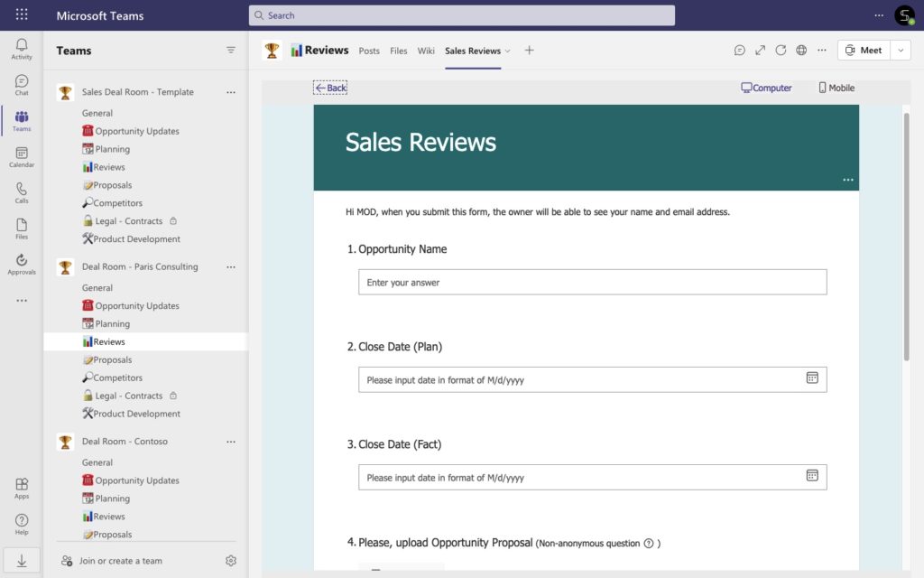Viewport: 924px width, 578px height.
Task: Click the Opportunity Name answer field
Action: 592,282
